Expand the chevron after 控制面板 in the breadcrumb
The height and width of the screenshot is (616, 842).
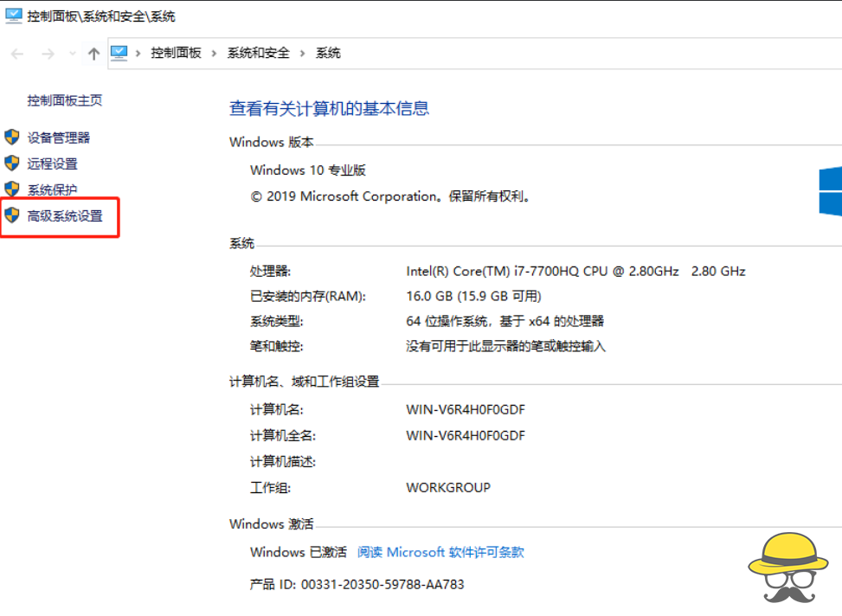tap(215, 53)
